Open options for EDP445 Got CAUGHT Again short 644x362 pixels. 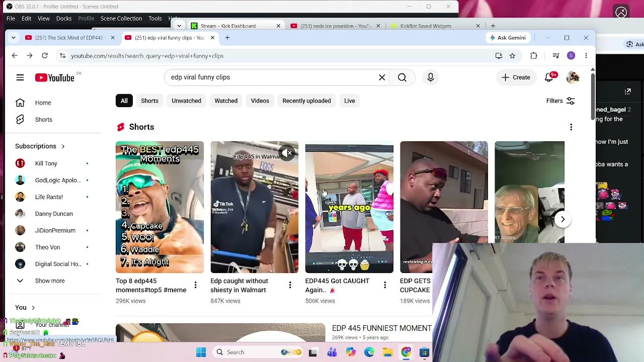click(385, 286)
